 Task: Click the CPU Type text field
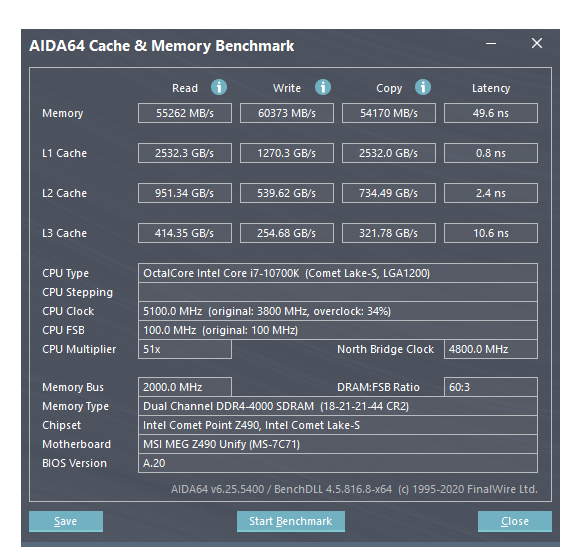pos(338,273)
